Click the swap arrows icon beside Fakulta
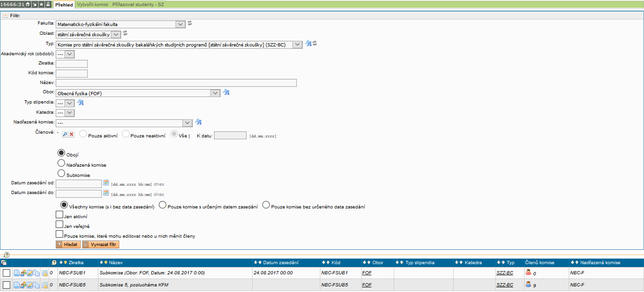644x292 pixels. coord(190,23)
